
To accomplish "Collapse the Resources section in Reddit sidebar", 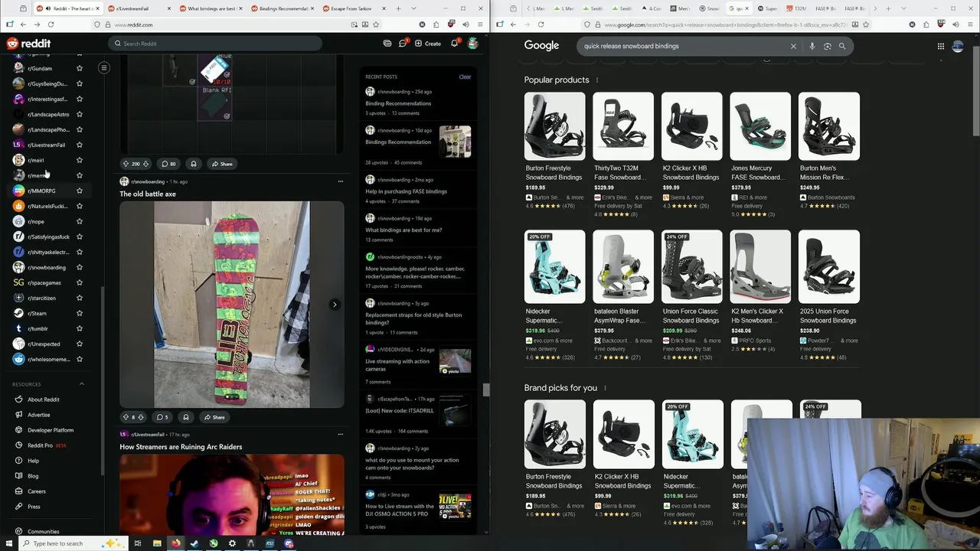I will (x=82, y=384).
